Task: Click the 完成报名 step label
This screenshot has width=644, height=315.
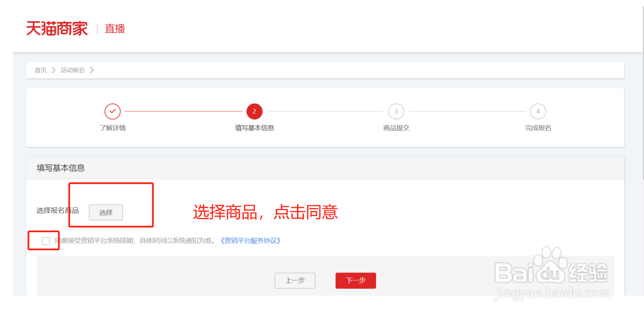Action: (x=538, y=128)
